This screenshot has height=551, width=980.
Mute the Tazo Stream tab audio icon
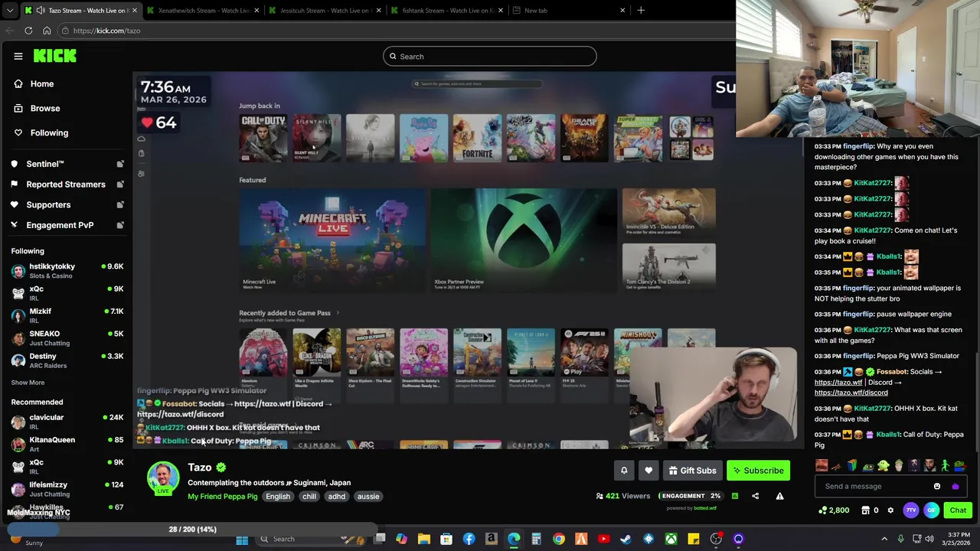pyautogui.click(x=40, y=11)
